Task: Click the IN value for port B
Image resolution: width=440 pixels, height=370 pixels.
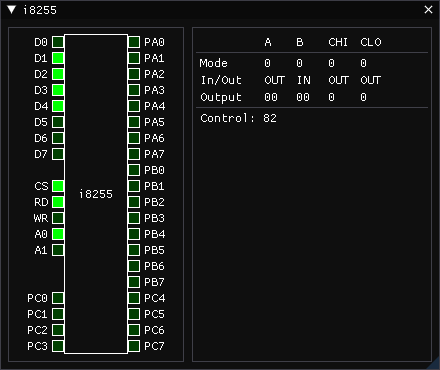Action: pyautogui.click(x=304, y=80)
